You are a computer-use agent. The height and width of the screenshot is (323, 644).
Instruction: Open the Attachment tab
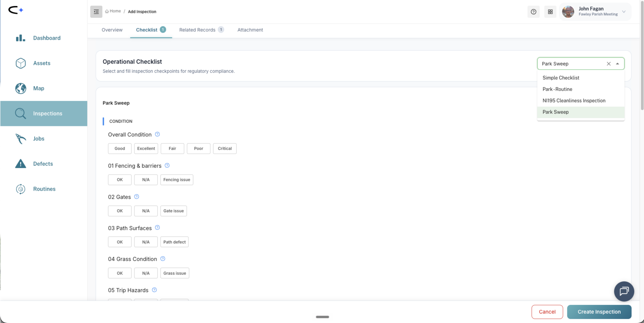coord(250,30)
